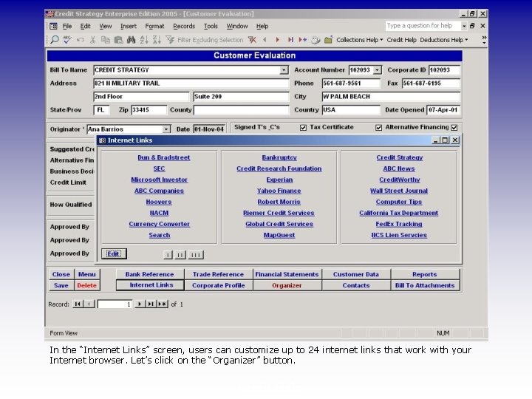Open Find with the binoculars icon
The width and height of the screenshot is (532, 399).
[131, 40]
